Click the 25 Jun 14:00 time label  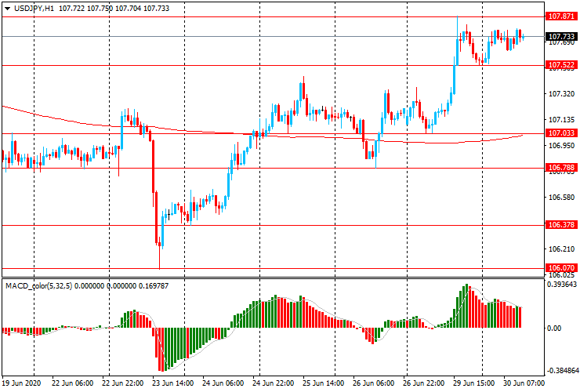[323, 383]
